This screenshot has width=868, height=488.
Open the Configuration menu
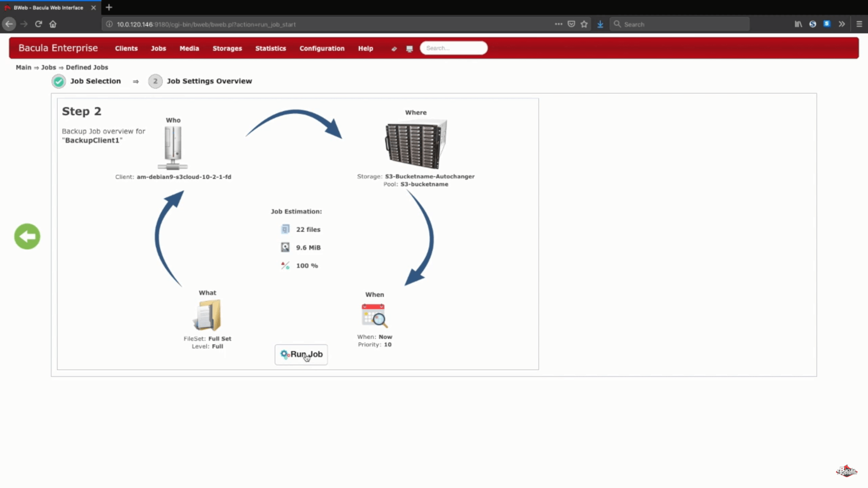322,48
